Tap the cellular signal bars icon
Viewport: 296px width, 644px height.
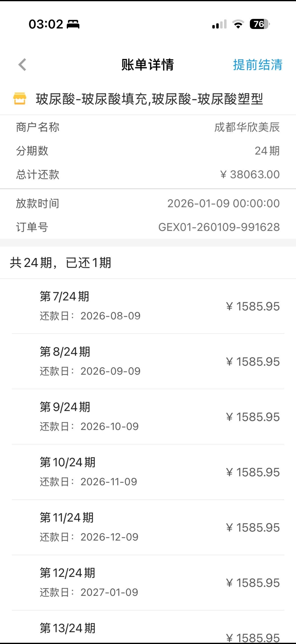coord(219,24)
